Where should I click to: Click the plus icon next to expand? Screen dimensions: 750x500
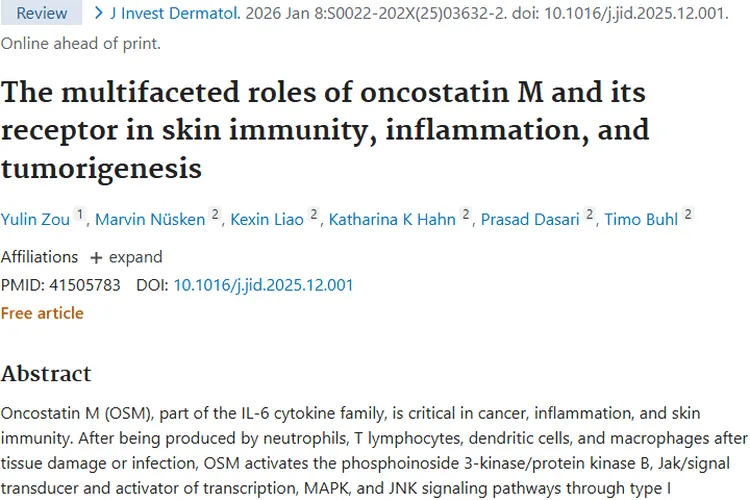(x=96, y=257)
